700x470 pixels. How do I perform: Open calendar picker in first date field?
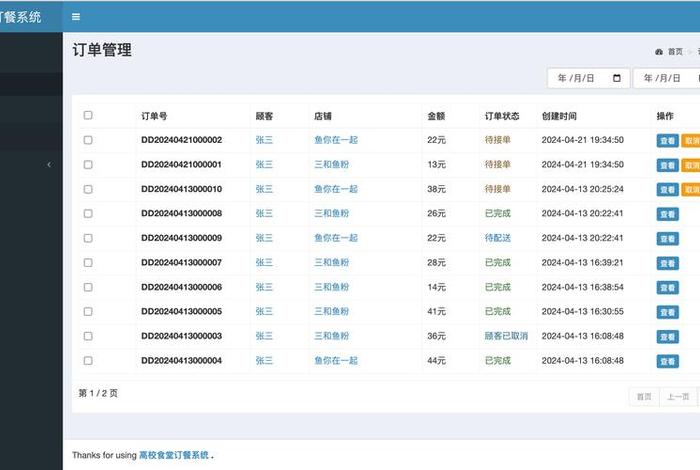click(617, 78)
